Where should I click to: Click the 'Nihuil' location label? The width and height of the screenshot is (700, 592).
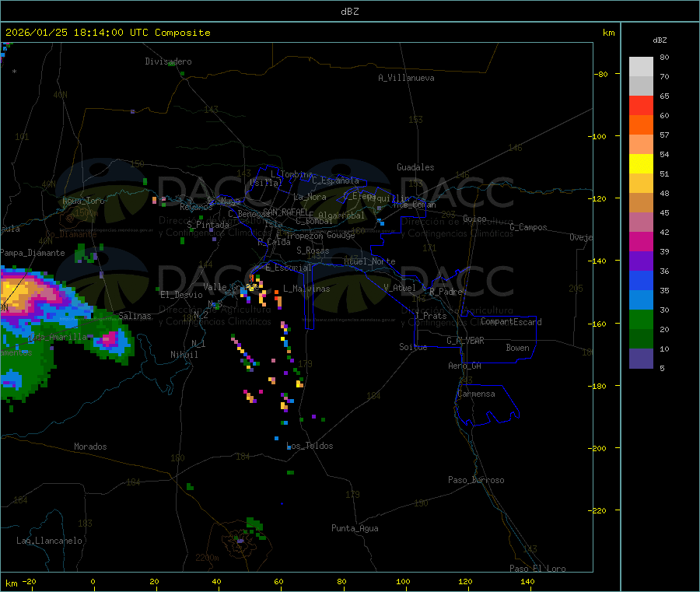point(184,355)
